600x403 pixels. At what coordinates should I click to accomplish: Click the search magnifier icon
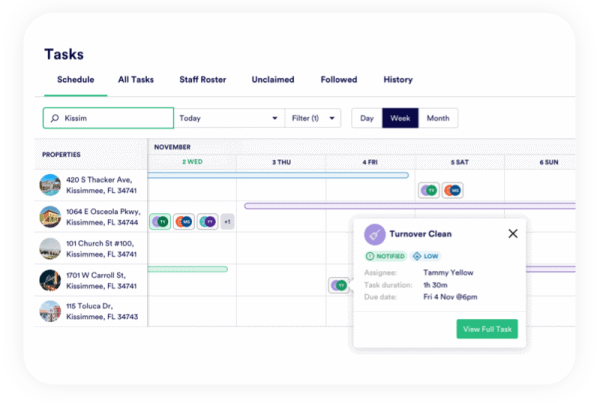(x=54, y=118)
